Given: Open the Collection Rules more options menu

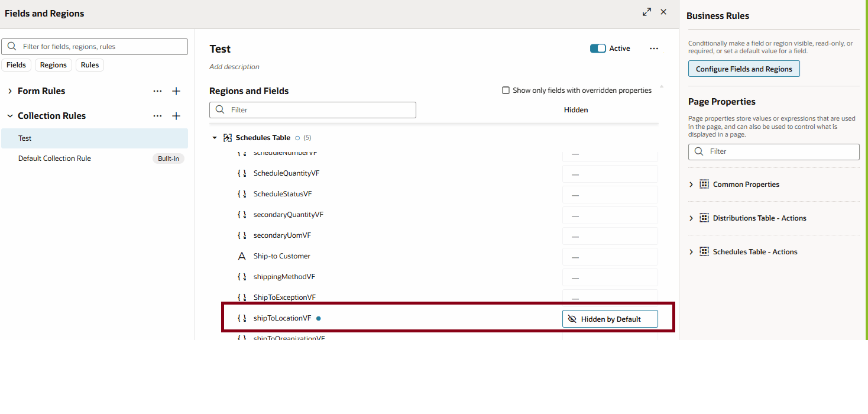Looking at the screenshot, I should (x=157, y=116).
